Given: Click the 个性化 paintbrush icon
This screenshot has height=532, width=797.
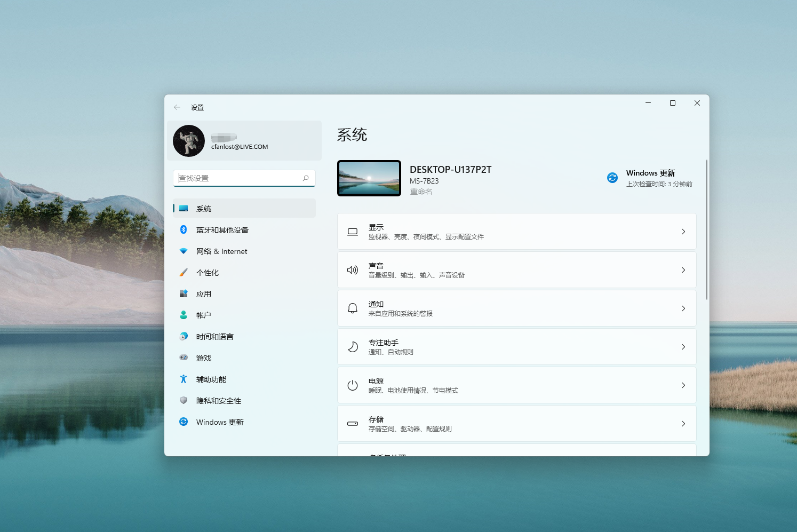Looking at the screenshot, I should 184,273.
